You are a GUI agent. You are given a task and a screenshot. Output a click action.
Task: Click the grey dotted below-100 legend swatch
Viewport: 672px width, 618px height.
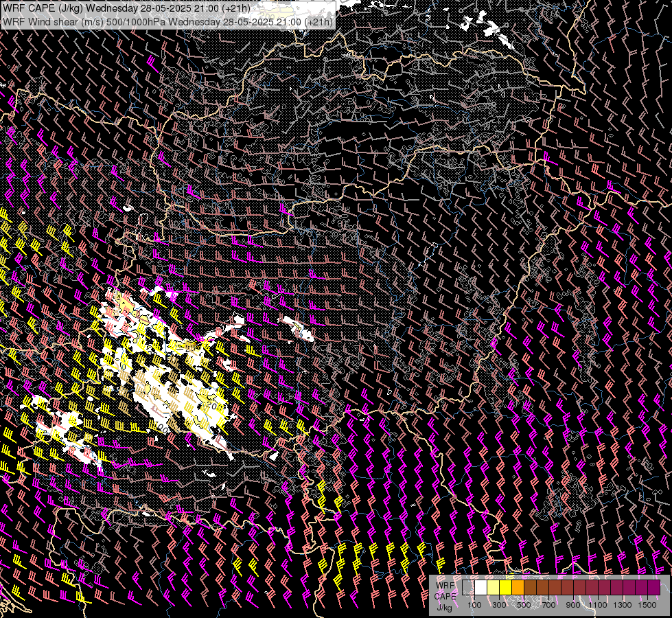(468, 587)
